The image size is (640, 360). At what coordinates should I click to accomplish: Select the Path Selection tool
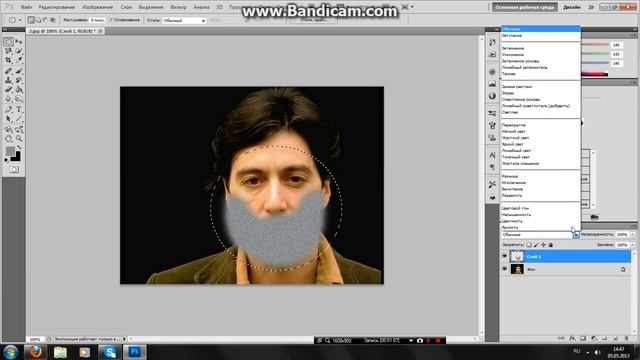click(x=9, y=119)
